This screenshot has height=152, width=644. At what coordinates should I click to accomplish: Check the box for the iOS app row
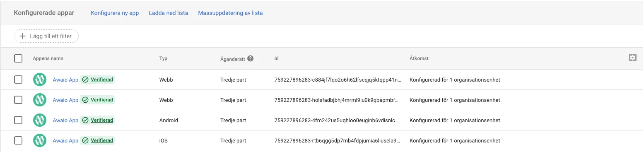[x=18, y=141]
